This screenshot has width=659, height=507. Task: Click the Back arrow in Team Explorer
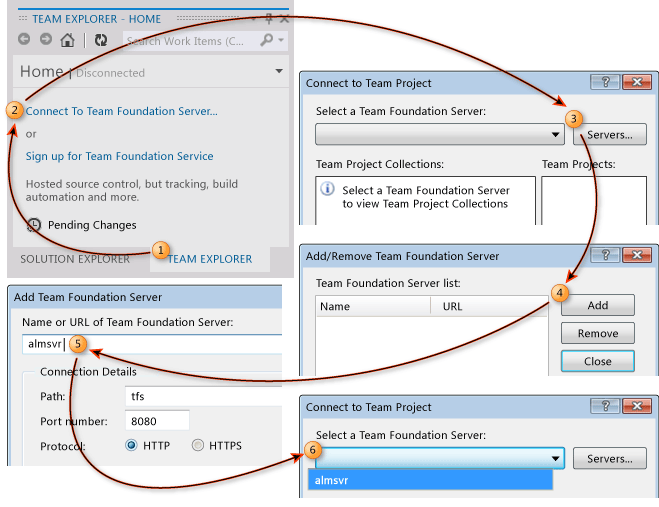click(24, 40)
